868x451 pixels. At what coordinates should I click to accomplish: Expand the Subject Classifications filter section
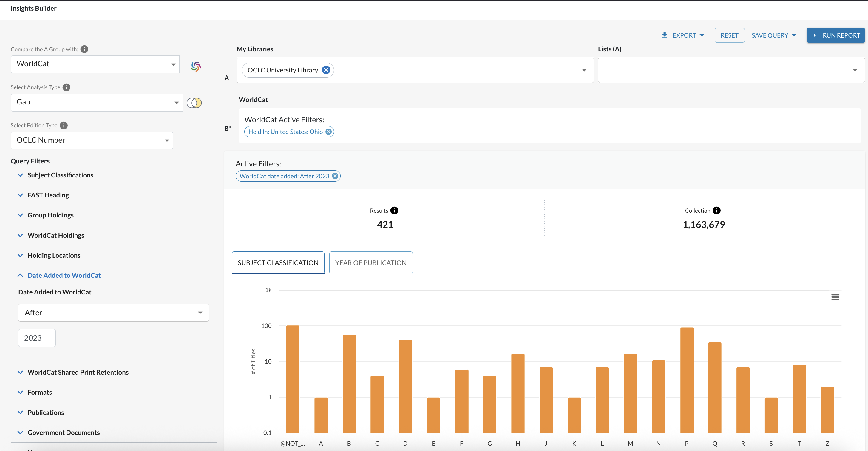[60, 175]
